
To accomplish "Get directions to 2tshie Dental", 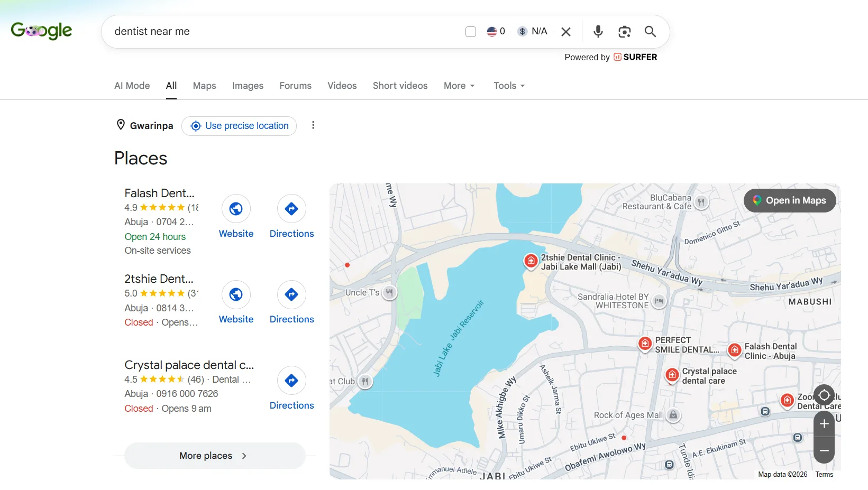I will point(291,294).
